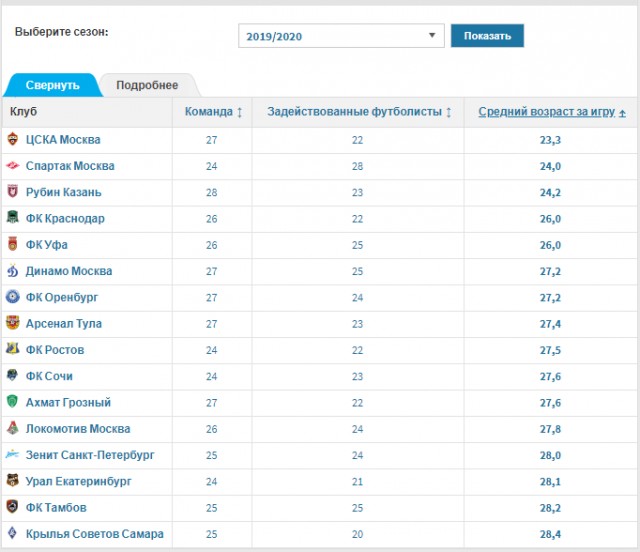The height and width of the screenshot is (552, 640).
Task: Click average age 24,2 for Рубин Казань
Action: point(550,192)
